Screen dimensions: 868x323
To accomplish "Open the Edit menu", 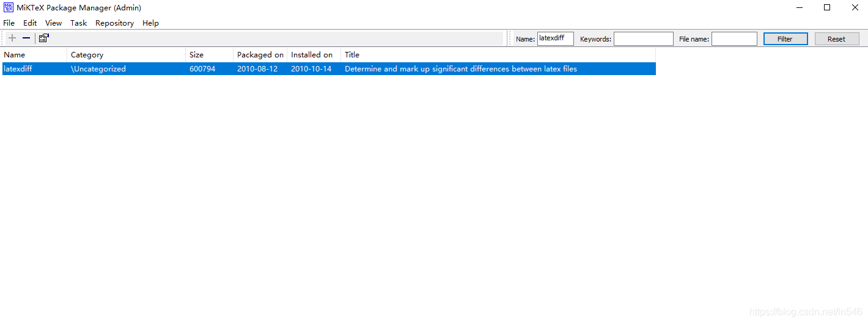I will pos(30,23).
